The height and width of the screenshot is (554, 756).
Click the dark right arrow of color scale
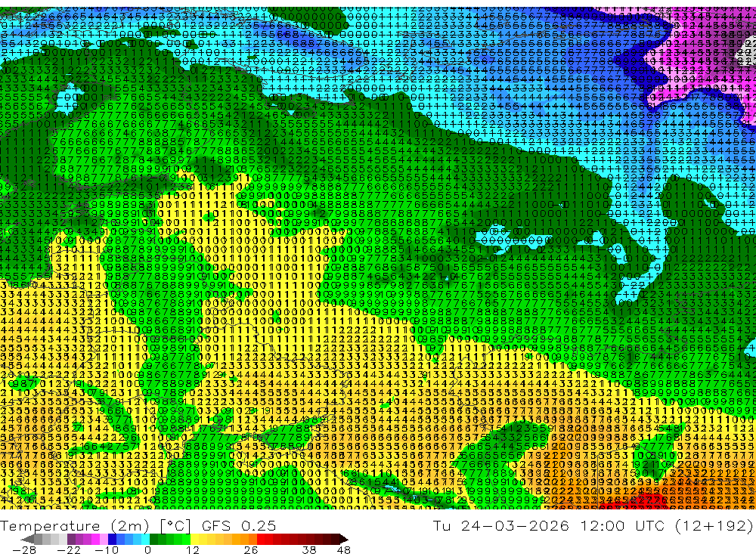[x=344, y=539]
